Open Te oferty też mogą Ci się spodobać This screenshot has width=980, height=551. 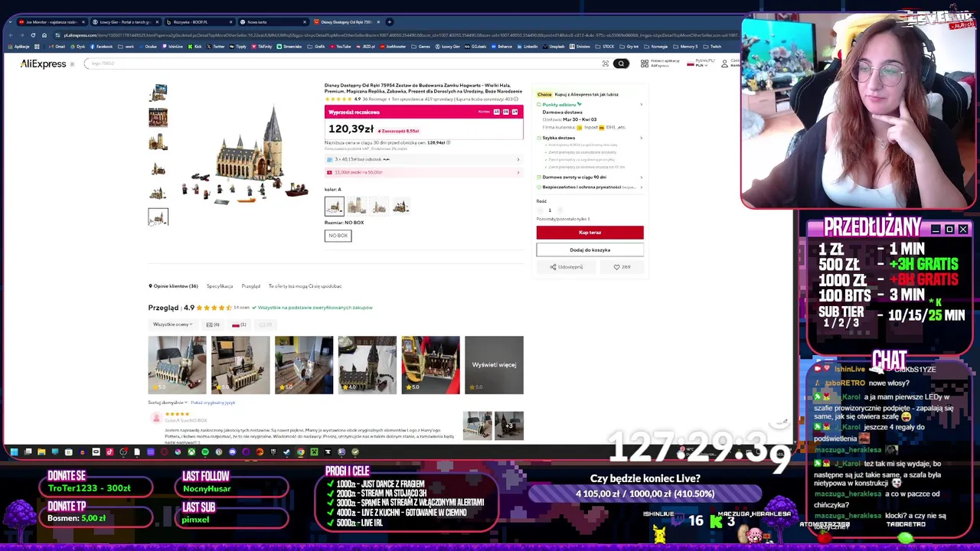point(305,286)
